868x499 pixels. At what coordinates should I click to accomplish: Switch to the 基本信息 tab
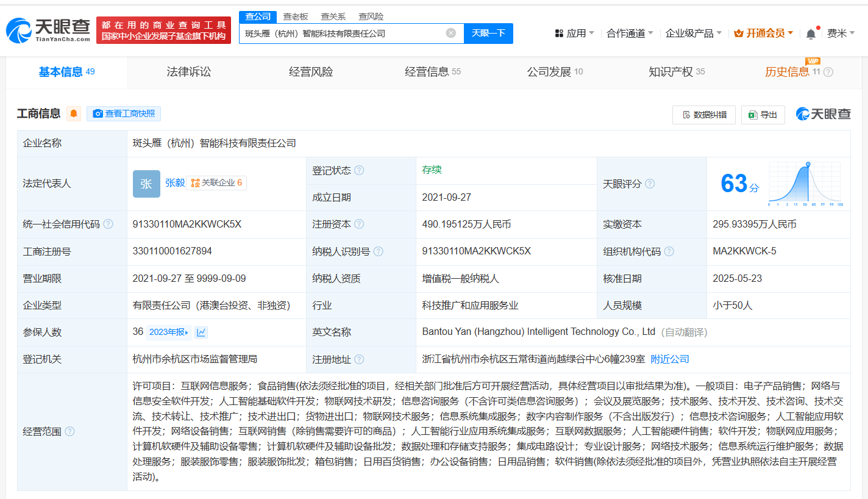pos(67,72)
